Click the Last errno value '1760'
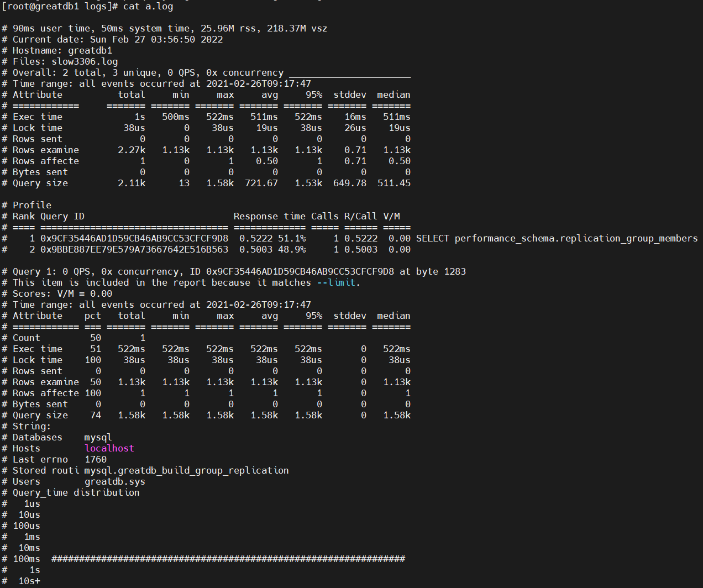 tap(96, 459)
